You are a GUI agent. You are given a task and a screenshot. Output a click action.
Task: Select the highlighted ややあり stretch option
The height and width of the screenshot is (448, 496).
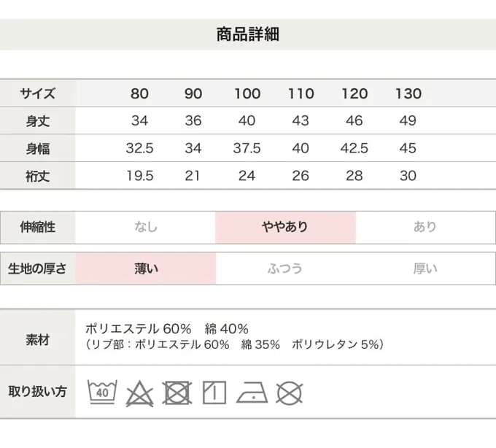285,227
